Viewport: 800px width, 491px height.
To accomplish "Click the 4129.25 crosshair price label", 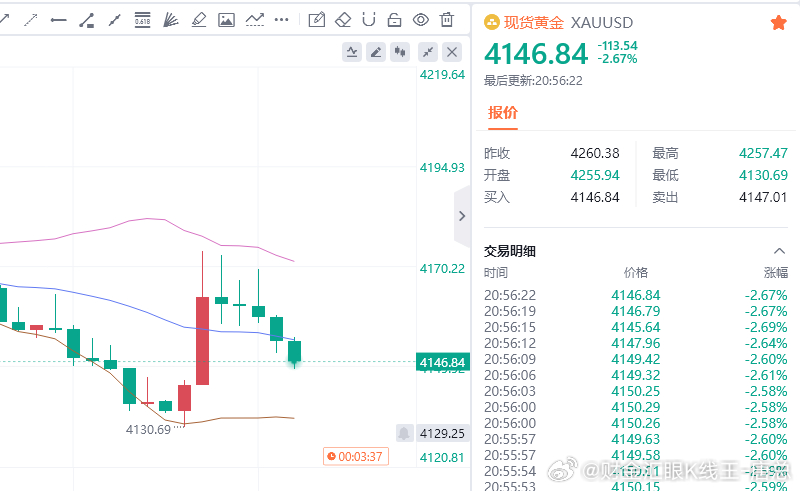I will tap(442, 433).
